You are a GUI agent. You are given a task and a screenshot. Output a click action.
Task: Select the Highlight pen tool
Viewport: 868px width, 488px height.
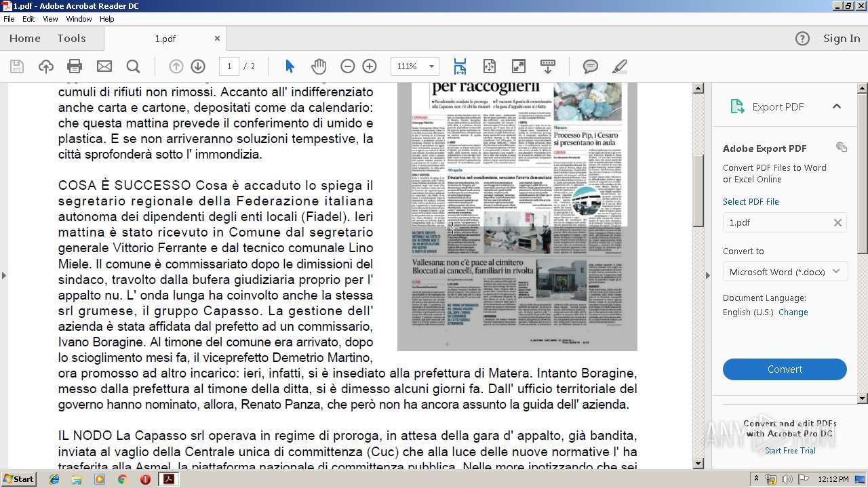(x=619, y=66)
